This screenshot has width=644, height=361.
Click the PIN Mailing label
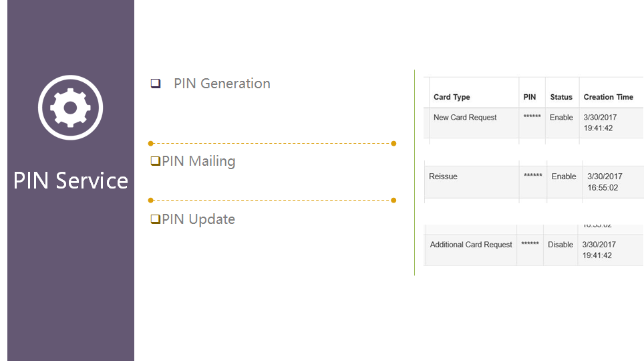[x=198, y=161]
